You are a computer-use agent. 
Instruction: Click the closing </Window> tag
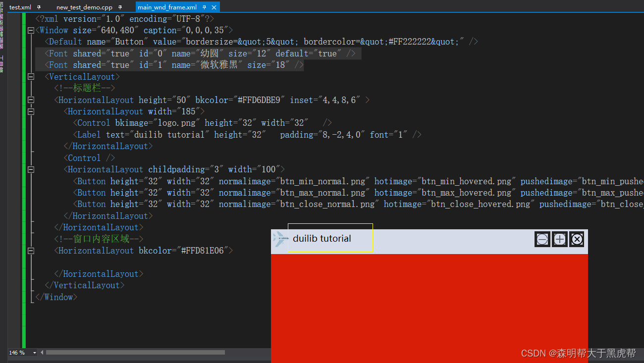[56, 297]
